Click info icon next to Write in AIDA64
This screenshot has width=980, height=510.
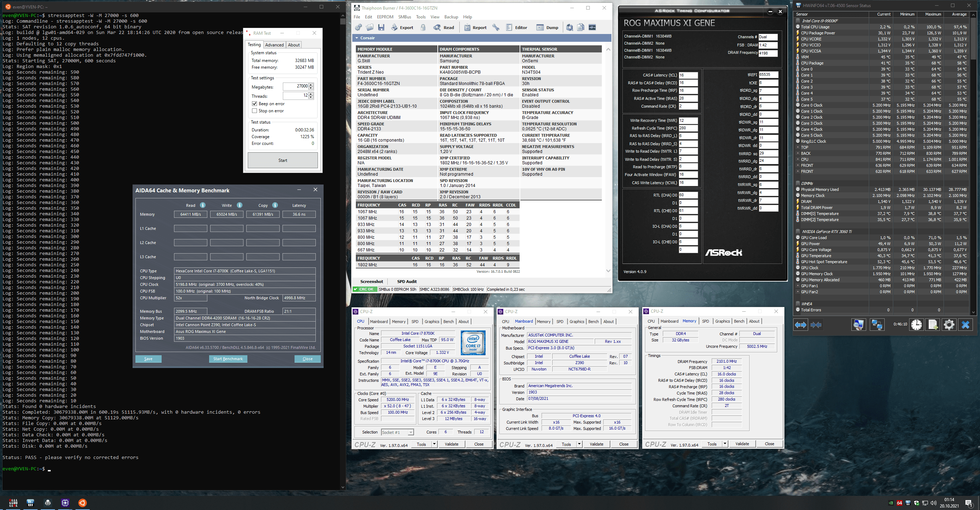tap(240, 205)
